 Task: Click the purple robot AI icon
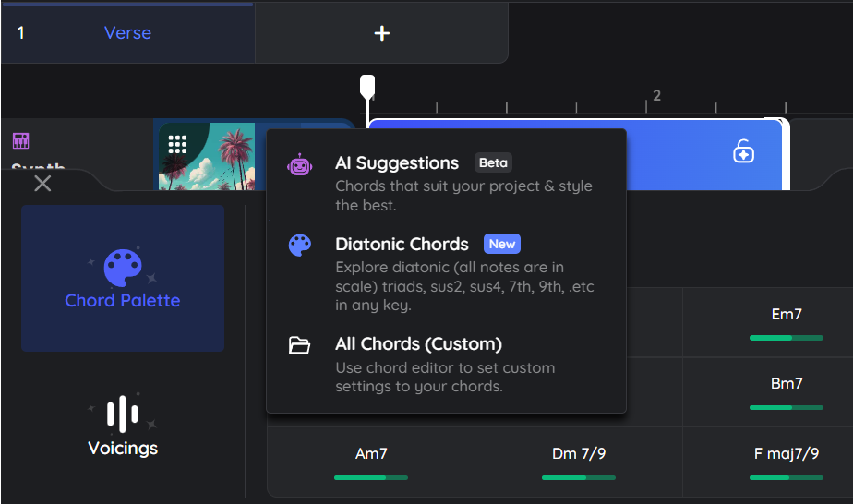point(300,164)
